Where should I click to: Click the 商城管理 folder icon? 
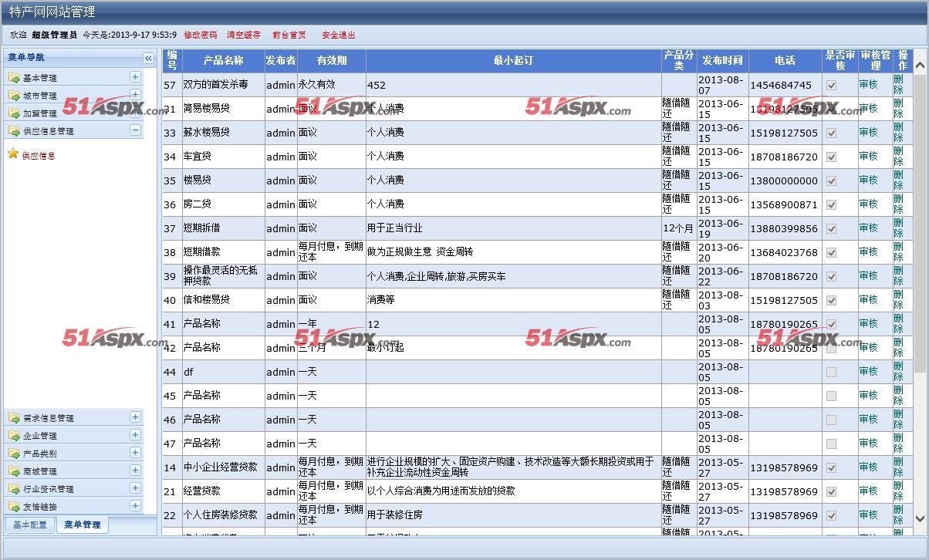pyautogui.click(x=14, y=471)
